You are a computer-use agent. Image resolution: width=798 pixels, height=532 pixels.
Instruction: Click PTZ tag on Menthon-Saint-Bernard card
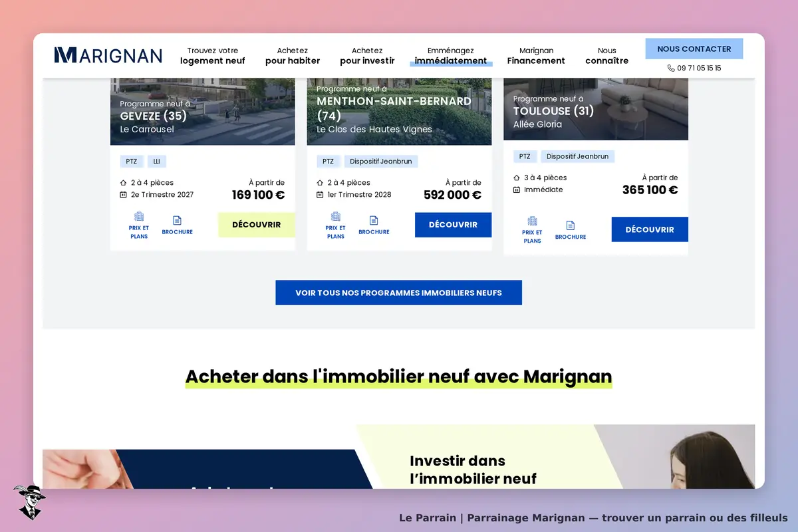[x=329, y=162]
